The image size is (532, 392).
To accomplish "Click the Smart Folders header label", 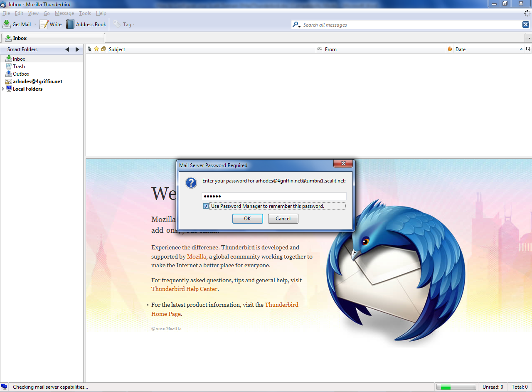I will (22, 49).
